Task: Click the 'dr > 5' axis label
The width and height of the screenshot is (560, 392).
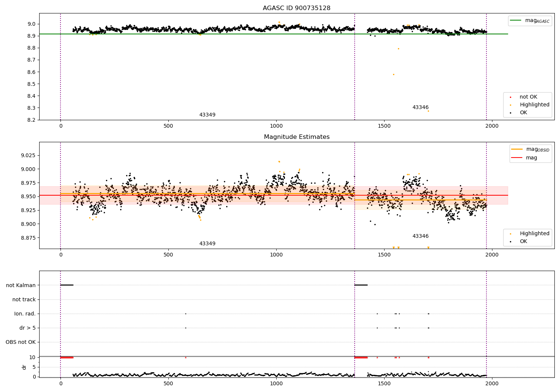Action: (28, 328)
